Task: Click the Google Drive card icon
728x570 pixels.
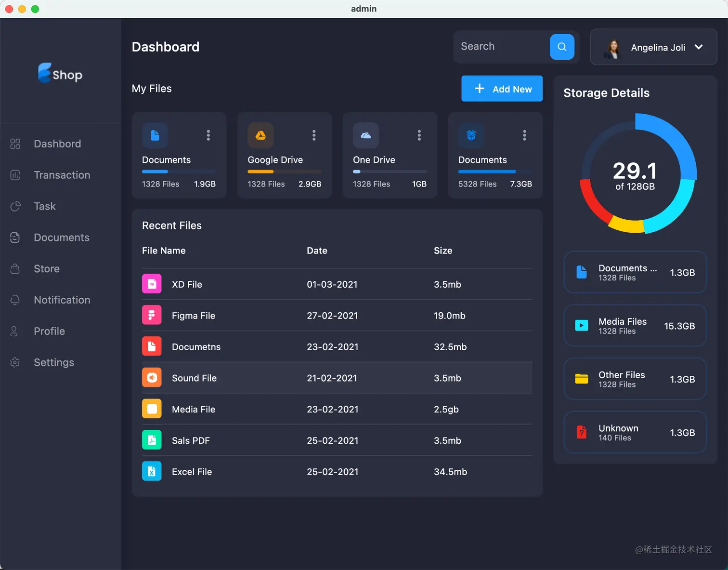Action: [260, 135]
